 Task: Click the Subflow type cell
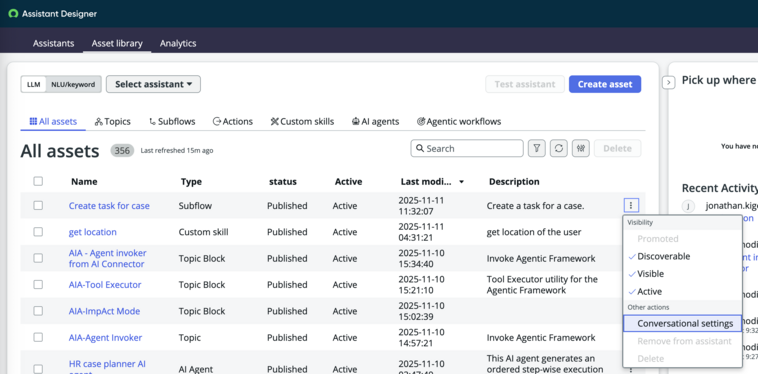[195, 205]
